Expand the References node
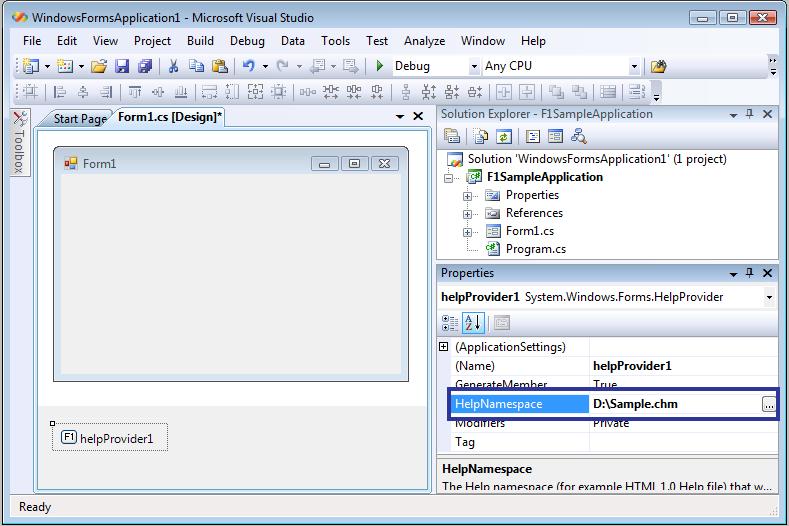 467,214
